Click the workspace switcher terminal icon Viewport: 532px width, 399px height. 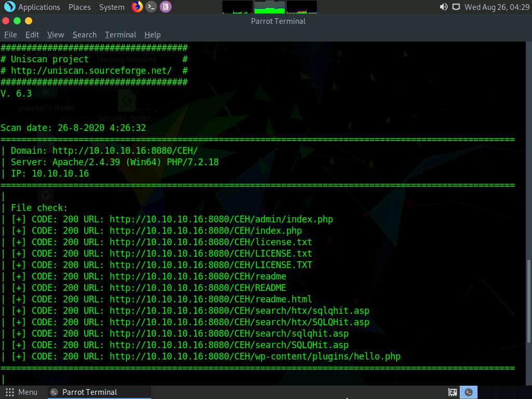coord(469,392)
